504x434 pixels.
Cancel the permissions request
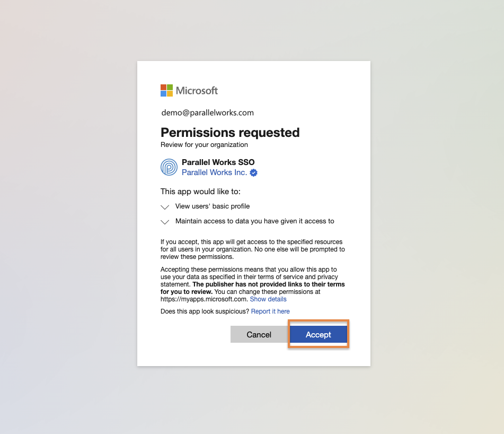(259, 334)
